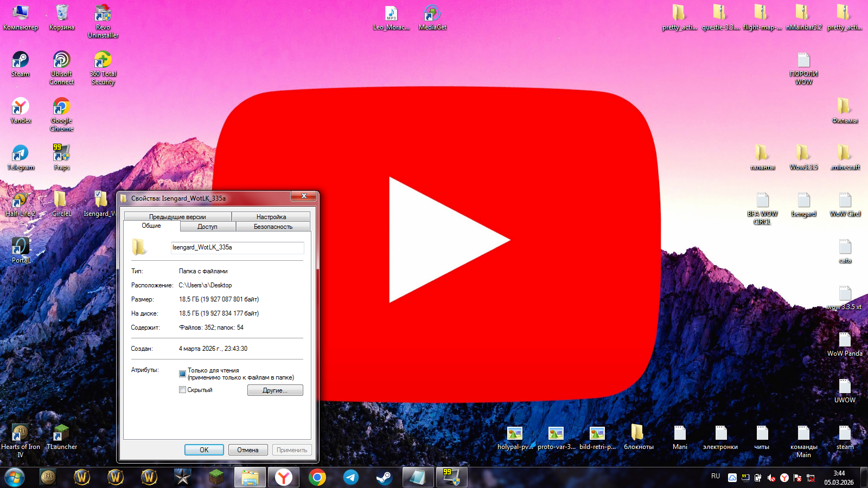Select the TLauncher desktop shortcut

tap(61, 434)
